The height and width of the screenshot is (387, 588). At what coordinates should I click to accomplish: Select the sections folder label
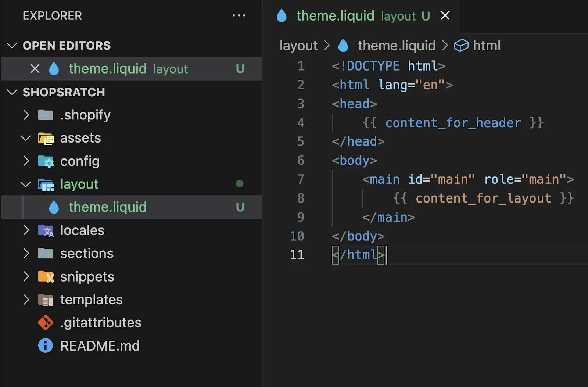click(87, 254)
